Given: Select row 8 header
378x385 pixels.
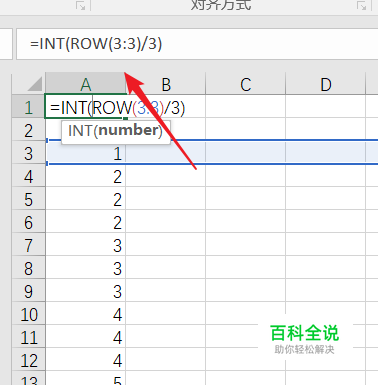Looking at the screenshot, I should (28, 268).
